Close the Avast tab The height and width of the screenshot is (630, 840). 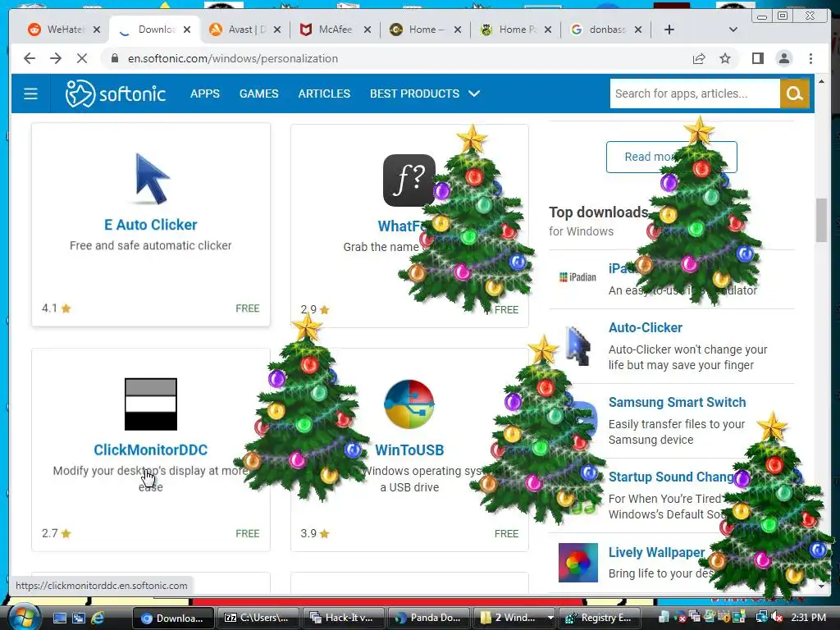[277, 30]
